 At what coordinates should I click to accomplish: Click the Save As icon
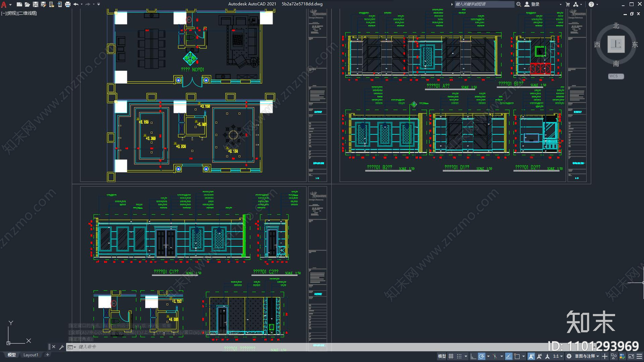coord(43,4)
